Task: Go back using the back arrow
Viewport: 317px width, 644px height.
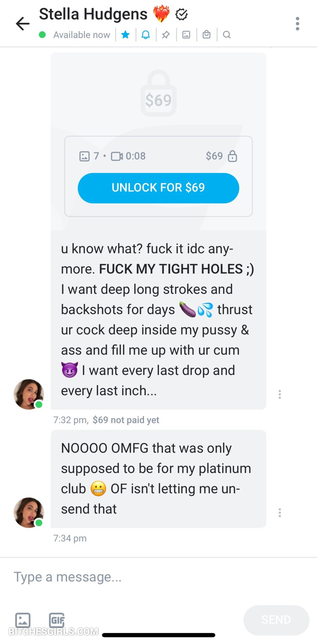Action: [x=23, y=24]
